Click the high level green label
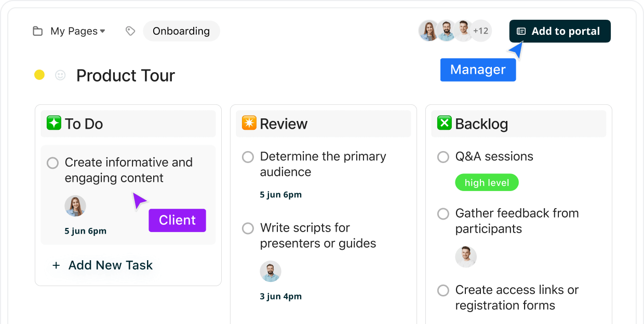644x324 pixels. click(487, 183)
